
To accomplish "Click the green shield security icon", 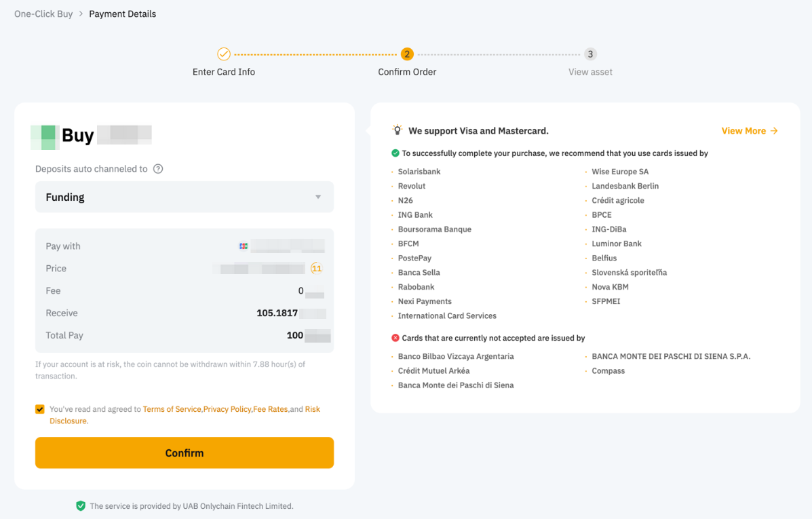I will click(81, 506).
